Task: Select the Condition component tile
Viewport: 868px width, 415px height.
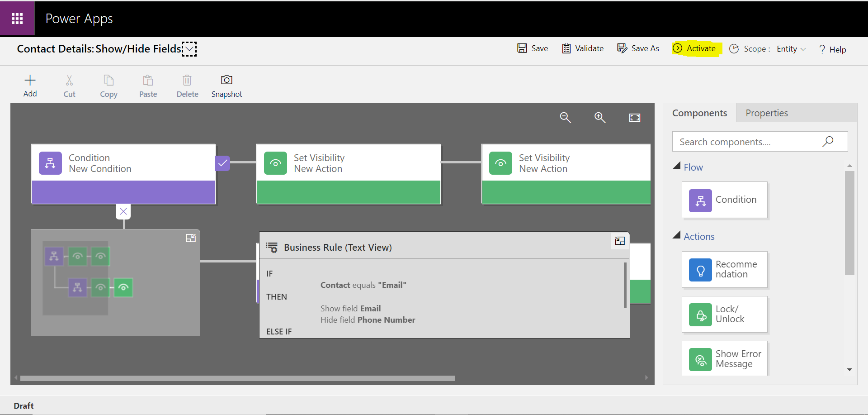Action: point(725,200)
